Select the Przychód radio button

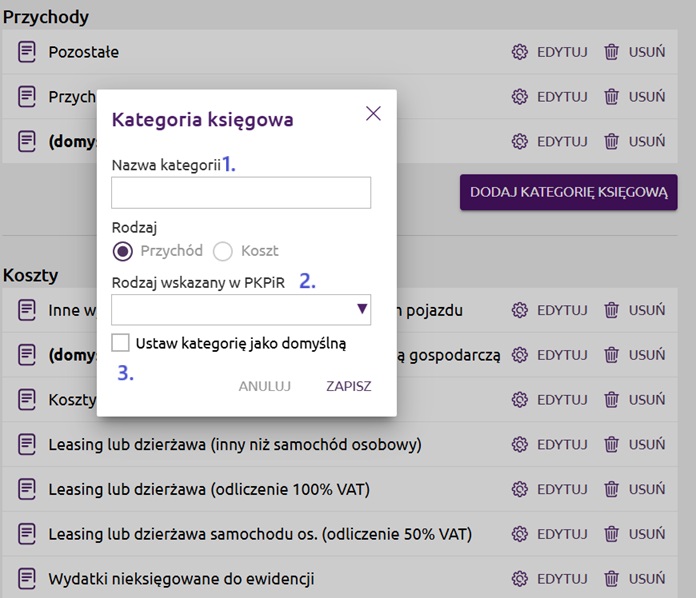(122, 251)
